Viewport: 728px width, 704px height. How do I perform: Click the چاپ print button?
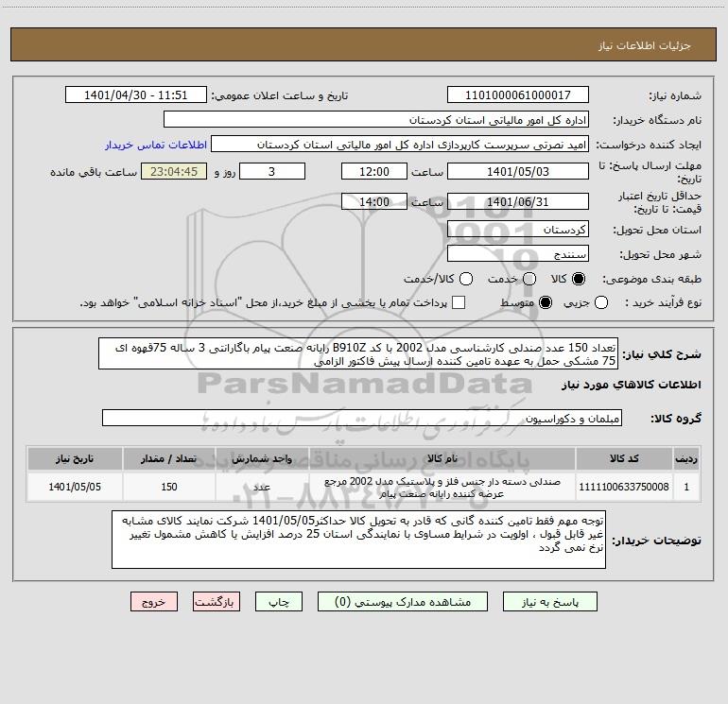pos(279,602)
